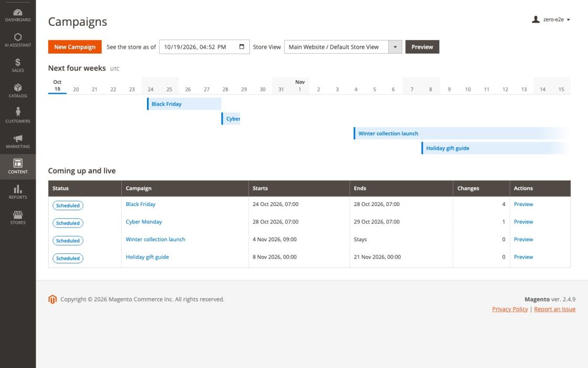Click the user account avatar icon
The image size is (588, 368).
(535, 19)
